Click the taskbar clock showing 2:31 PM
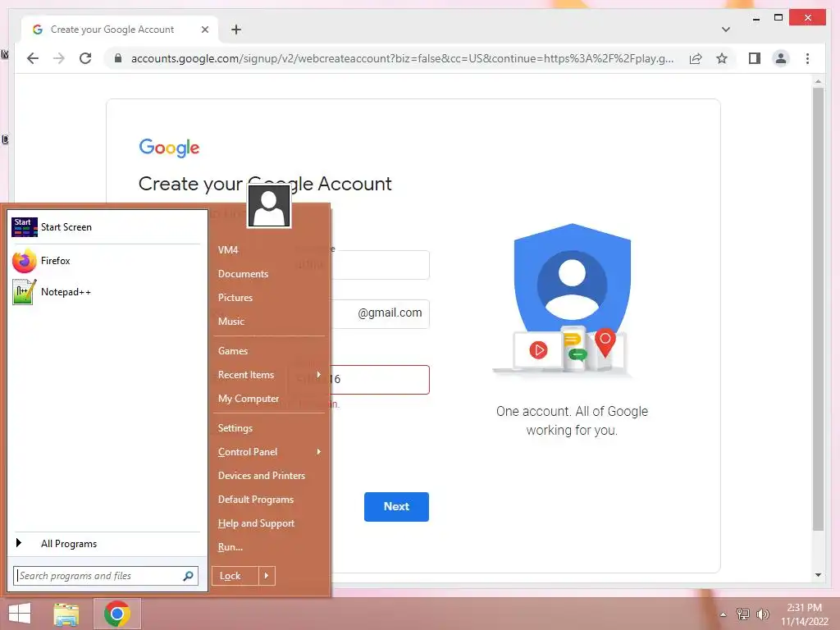Image resolution: width=840 pixels, height=630 pixels. click(x=804, y=614)
